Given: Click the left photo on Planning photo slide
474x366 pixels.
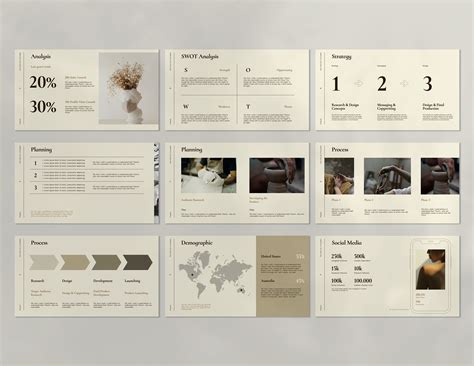Looking at the screenshot, I should tap(209, 175).
